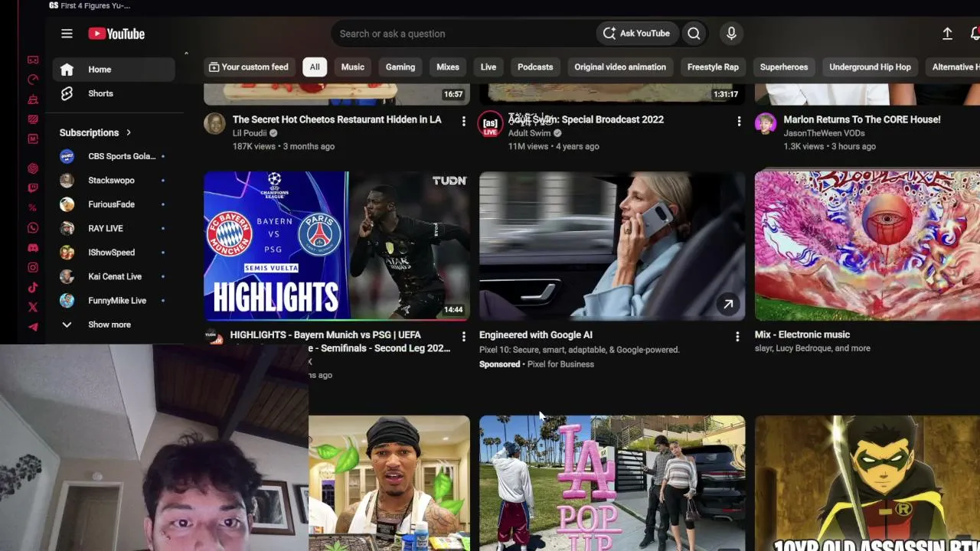Filter feed by Gaming chip

(400, 67)
